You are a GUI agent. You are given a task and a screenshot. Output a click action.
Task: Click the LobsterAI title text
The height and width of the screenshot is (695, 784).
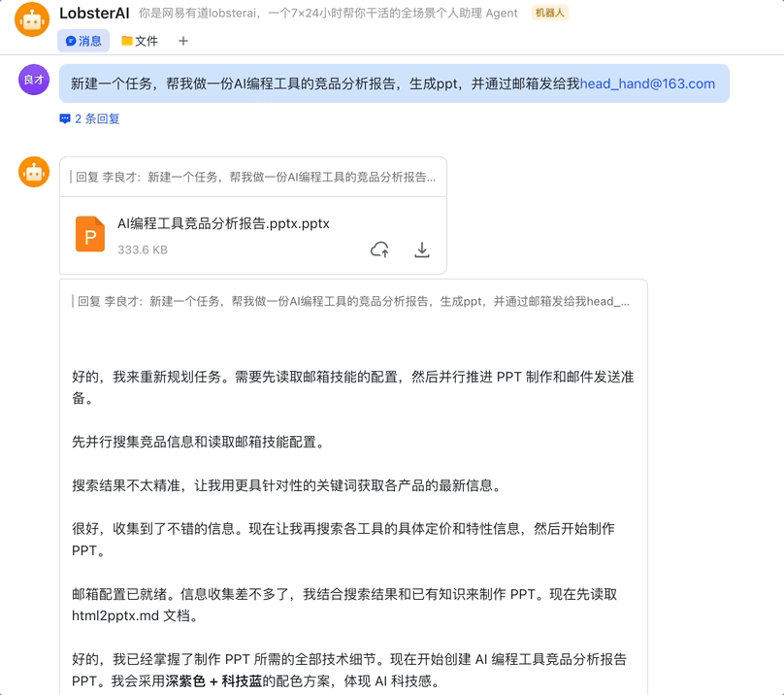(94, 14)
